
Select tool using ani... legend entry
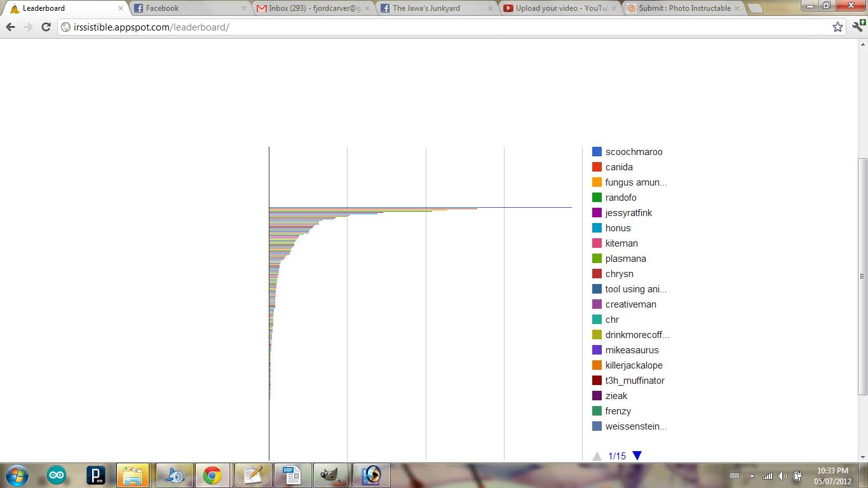(x=636, y=289)
